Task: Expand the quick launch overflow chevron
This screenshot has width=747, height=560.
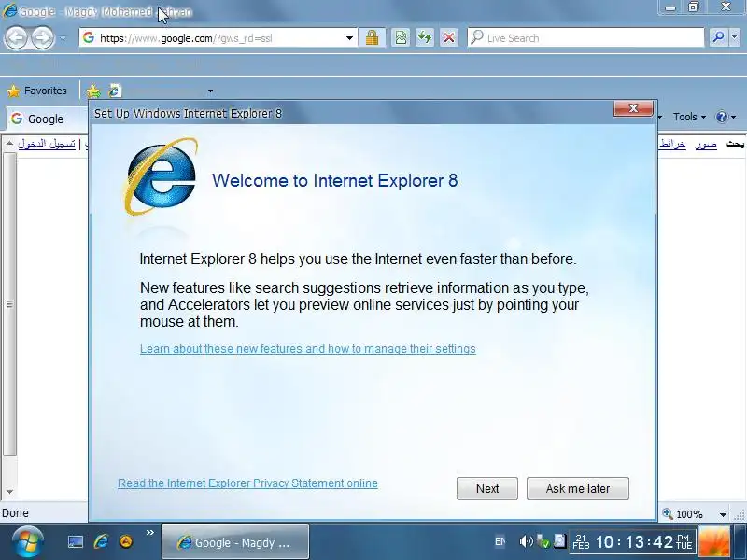Action: [150, 532]
